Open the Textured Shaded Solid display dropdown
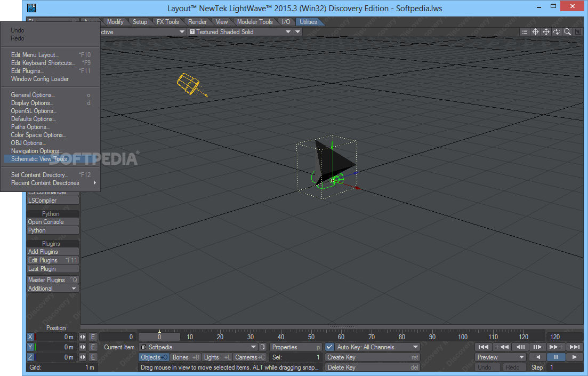588x376 pixels. pyautogui.click(x=240, y=32)
